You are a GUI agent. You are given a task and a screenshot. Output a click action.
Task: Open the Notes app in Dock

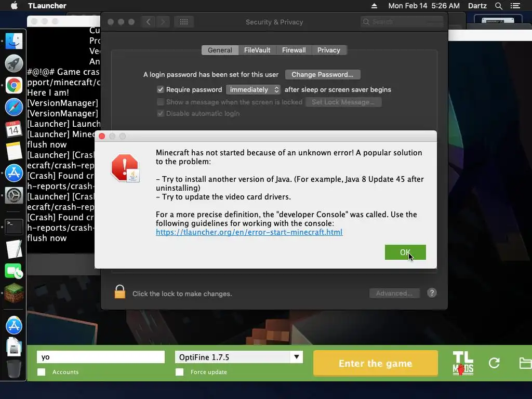tap(14, 151)
